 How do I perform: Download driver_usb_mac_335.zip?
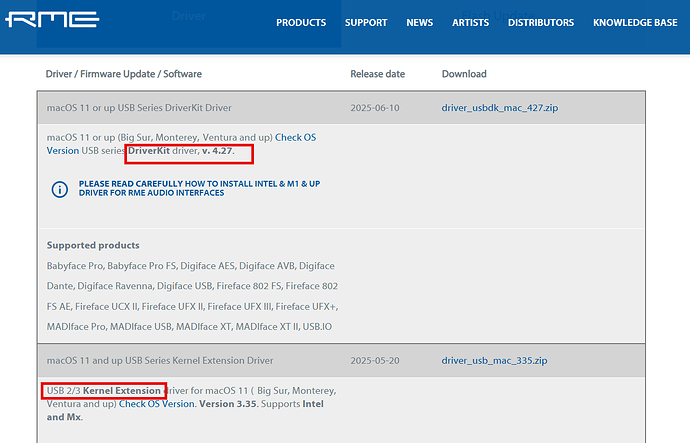pyautogui.click(x=495, y=359)
